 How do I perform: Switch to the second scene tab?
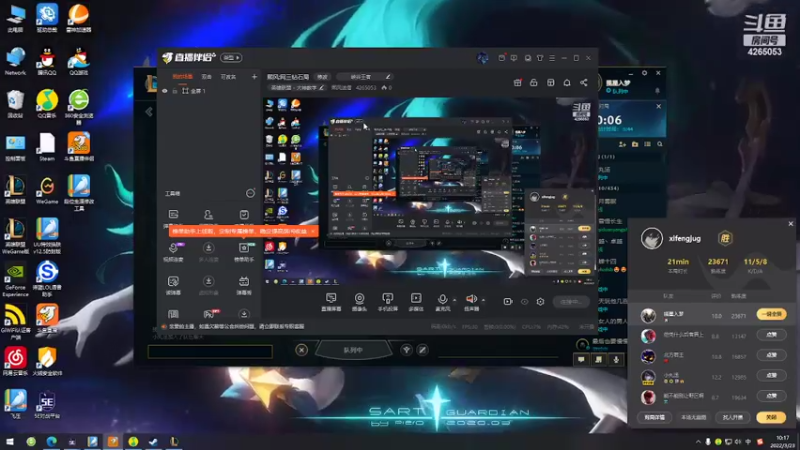coord(206,77)
